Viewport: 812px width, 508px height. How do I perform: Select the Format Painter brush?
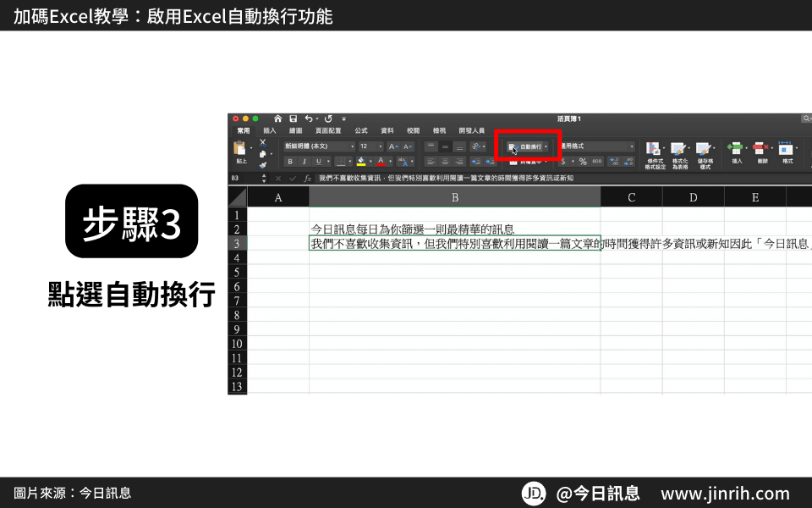(x=262, y=165)
